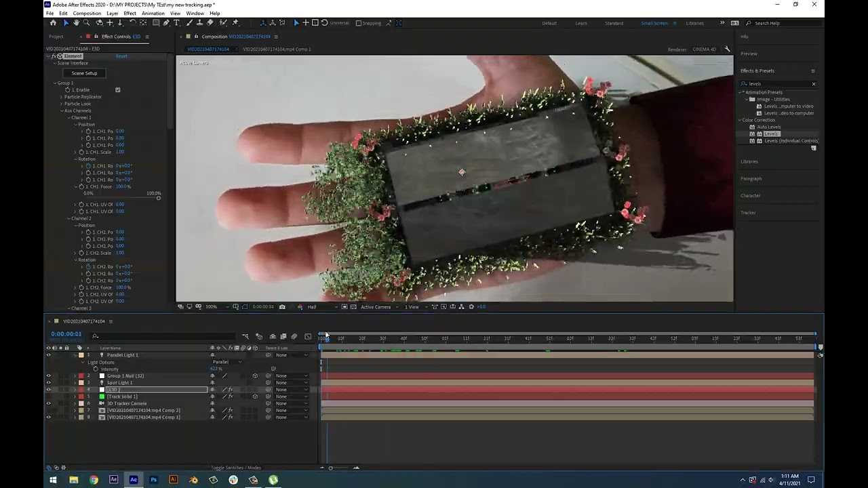868x488 pixels.
Task: Hide the Spot Light 1 layer
Action: 48,383
